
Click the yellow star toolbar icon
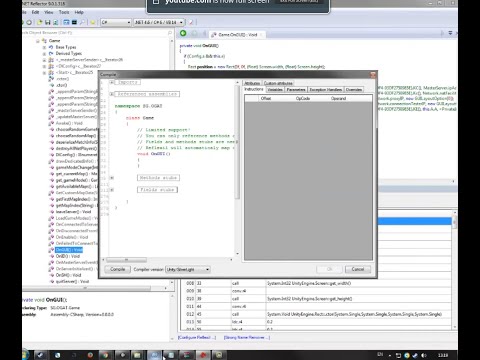(x=93, y=22)
